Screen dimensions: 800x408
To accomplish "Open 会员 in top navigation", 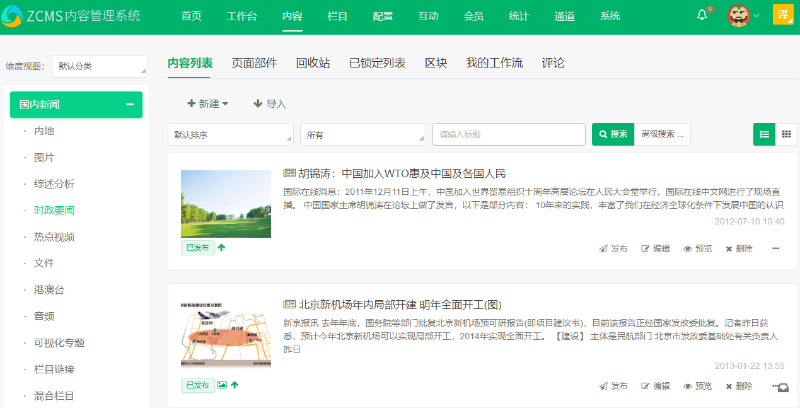I will tap(473, 16).
